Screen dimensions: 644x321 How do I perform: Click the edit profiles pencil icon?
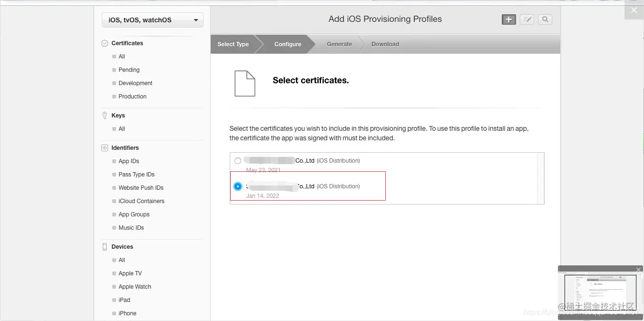(527, 19)
